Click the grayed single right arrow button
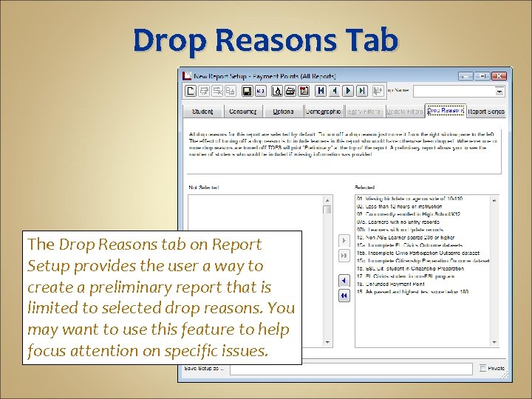This screenshot has width=532, height=399. [344, 241]
